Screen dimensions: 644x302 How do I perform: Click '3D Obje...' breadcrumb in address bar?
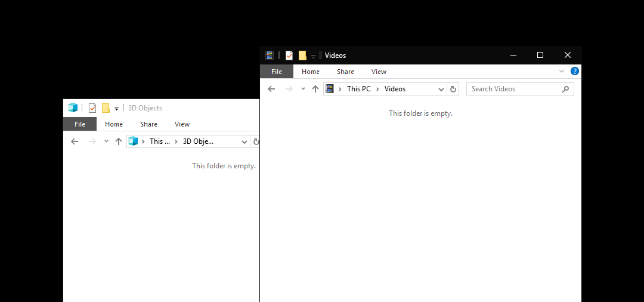[x=198, y=141]
